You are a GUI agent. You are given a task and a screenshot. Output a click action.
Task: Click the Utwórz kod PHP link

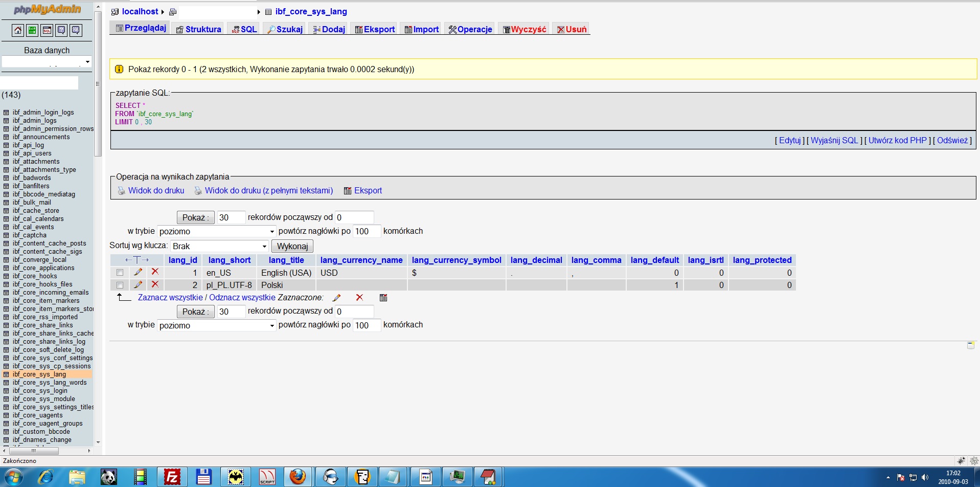click(898, 140)
